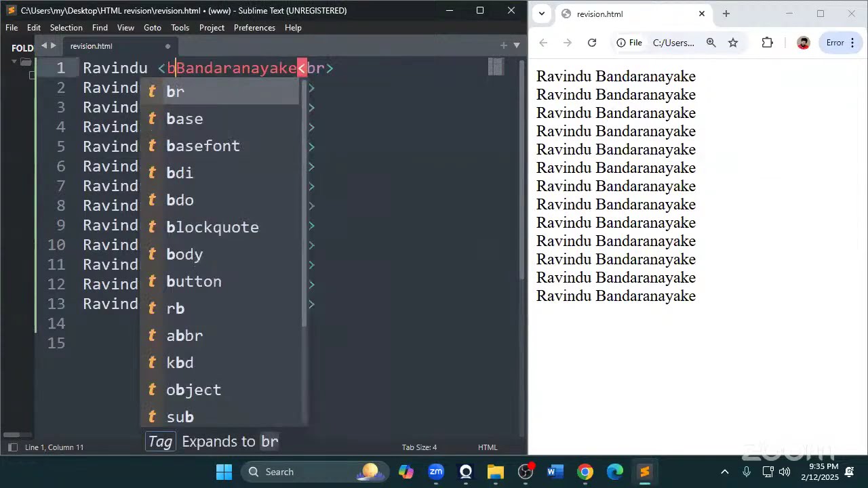Change the HTML syntax in status bar
Screen dimensions: 868x488
coord(488,447)
